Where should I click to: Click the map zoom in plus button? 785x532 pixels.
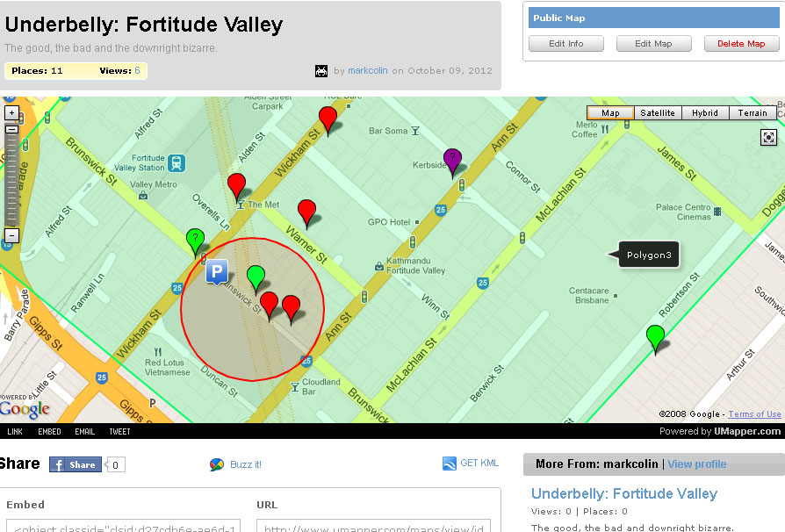point(11,112)
